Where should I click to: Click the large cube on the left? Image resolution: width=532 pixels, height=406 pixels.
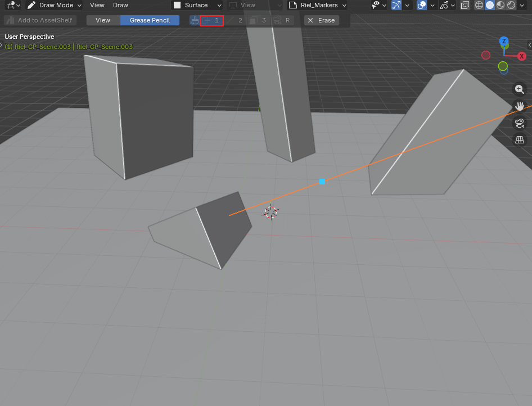(142, 117)
